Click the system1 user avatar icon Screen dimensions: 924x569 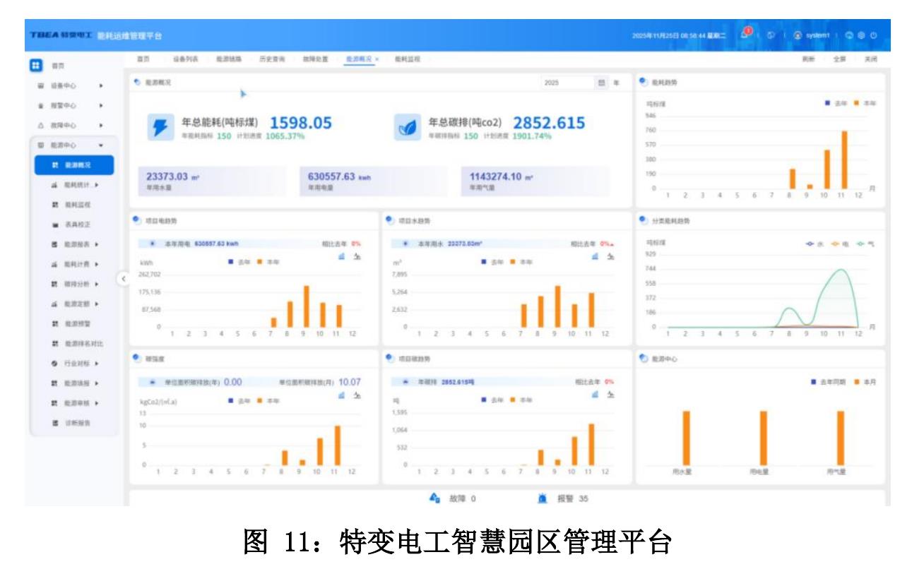tap(798, 35)
